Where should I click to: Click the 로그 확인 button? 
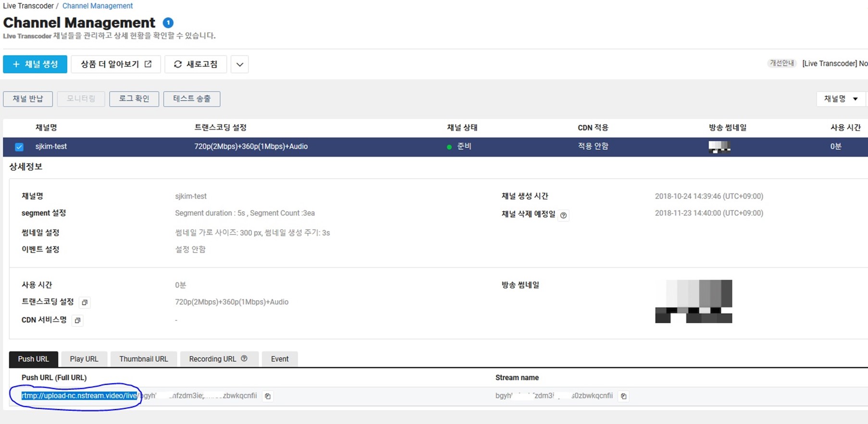coord(134,99)
